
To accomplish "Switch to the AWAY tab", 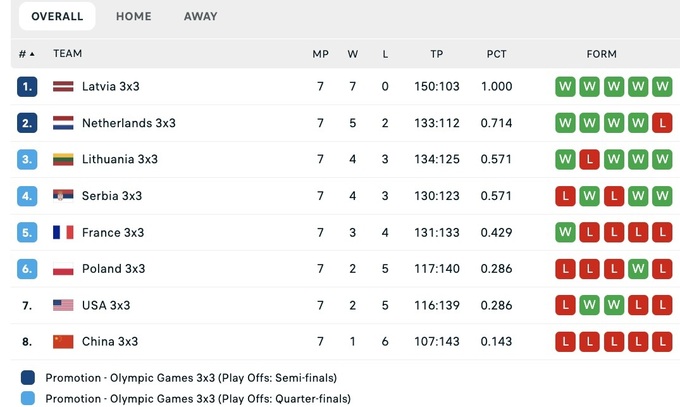I will (200, 16).
